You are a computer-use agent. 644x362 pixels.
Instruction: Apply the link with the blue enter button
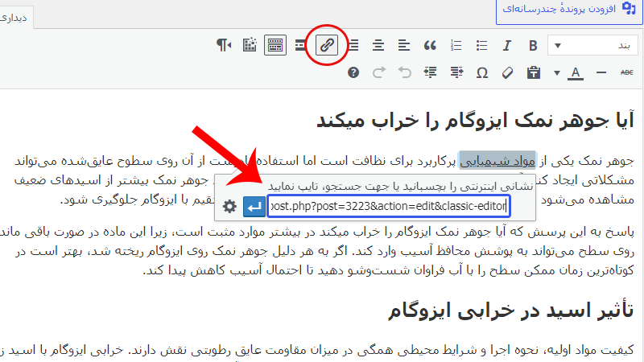[x=254, y=207]
